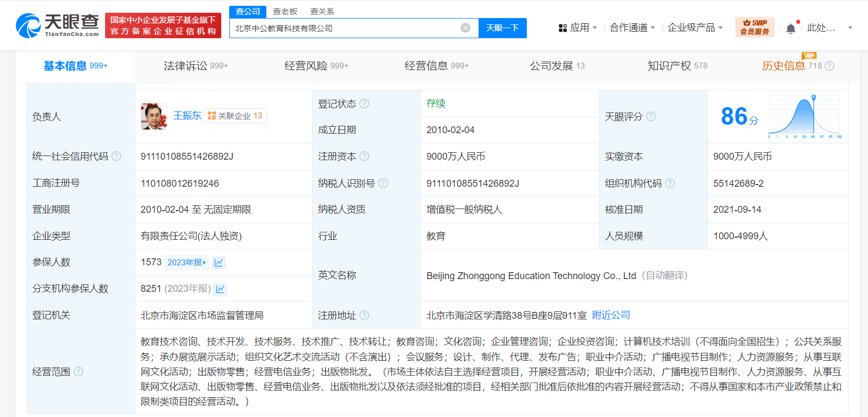Open the notification bell

(x=791, y=28)
